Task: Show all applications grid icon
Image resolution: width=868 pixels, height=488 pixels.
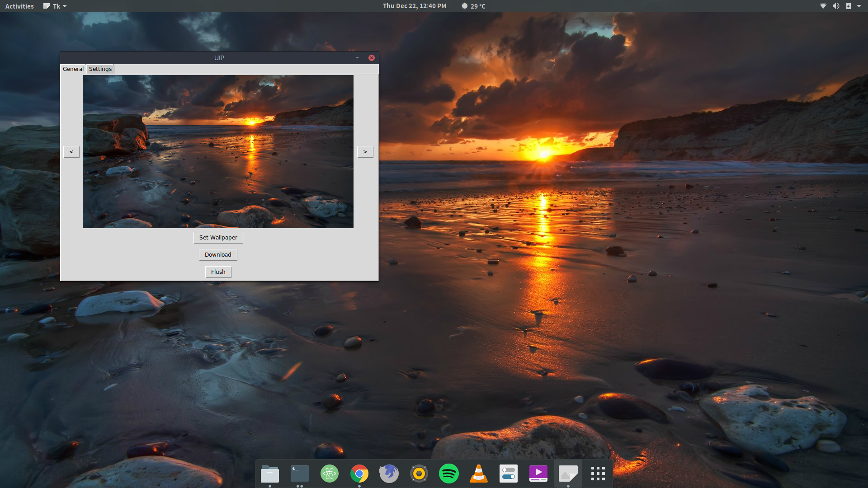Action: [x=598, y=474]
